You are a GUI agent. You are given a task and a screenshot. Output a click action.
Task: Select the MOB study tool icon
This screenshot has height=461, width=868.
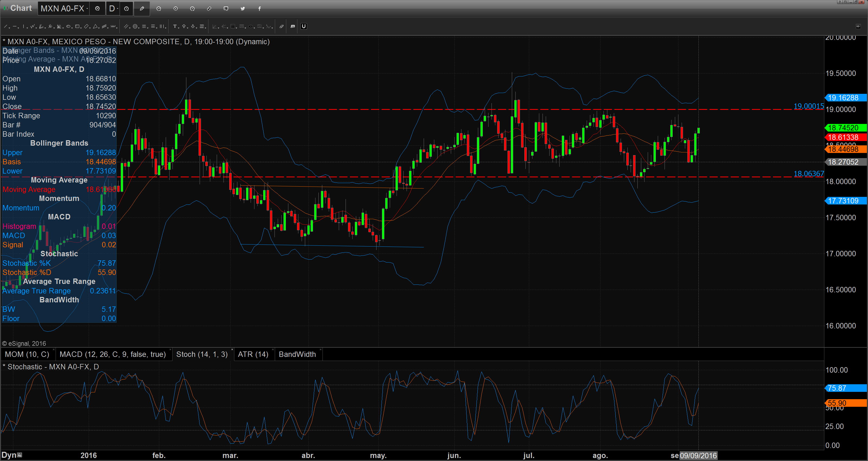(x=242, y=26)
